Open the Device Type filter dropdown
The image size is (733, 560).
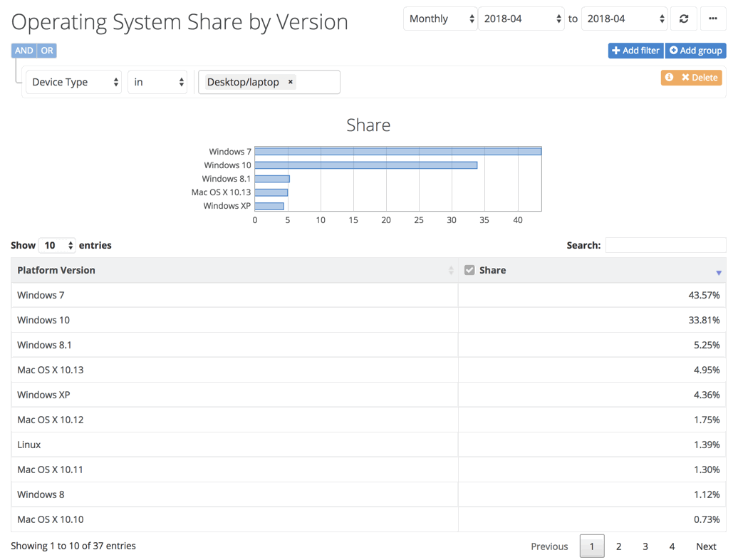point(73,81)
